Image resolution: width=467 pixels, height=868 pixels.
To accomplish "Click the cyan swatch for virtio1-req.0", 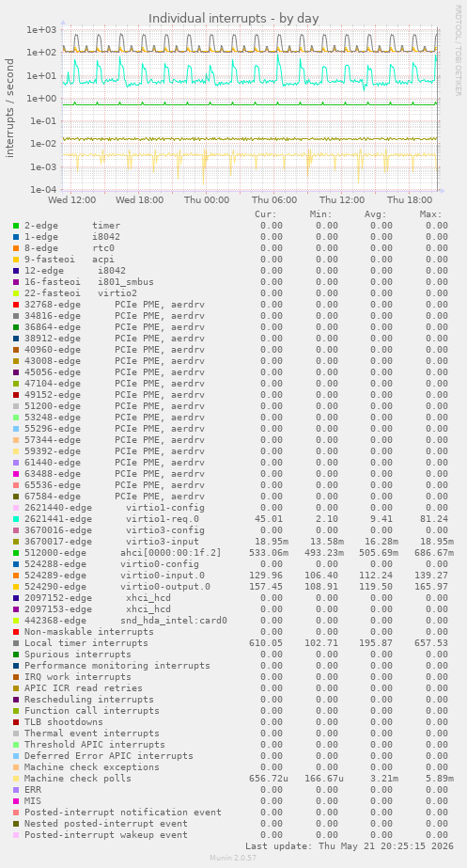I will (16, 519).
